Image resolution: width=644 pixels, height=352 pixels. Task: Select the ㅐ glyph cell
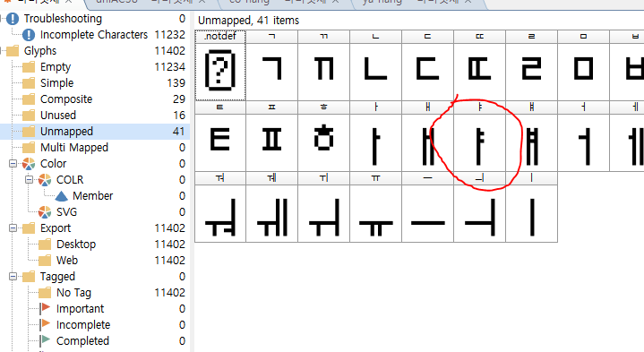[427, 136]
